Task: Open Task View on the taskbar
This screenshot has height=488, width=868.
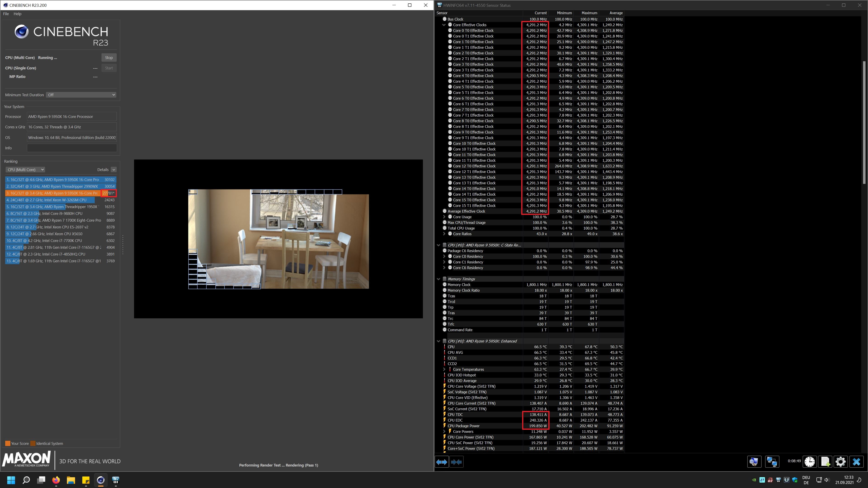Action: [x=41, y=480]
